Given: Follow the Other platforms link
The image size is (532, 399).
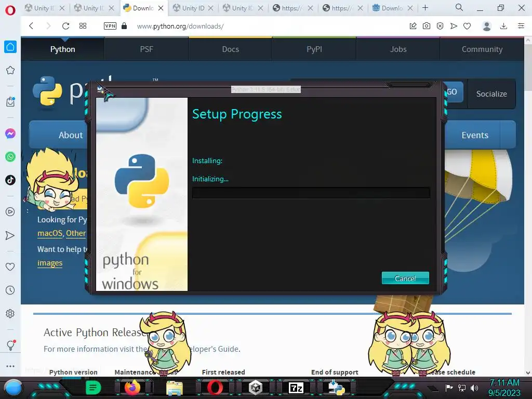Looking at the screenshot, I should click(x=76, y=233).
